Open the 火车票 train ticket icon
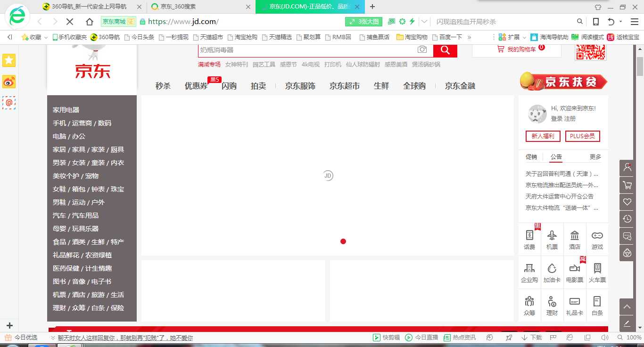The height and width of the screenshot is (347, 644). (x=597, y=273)
